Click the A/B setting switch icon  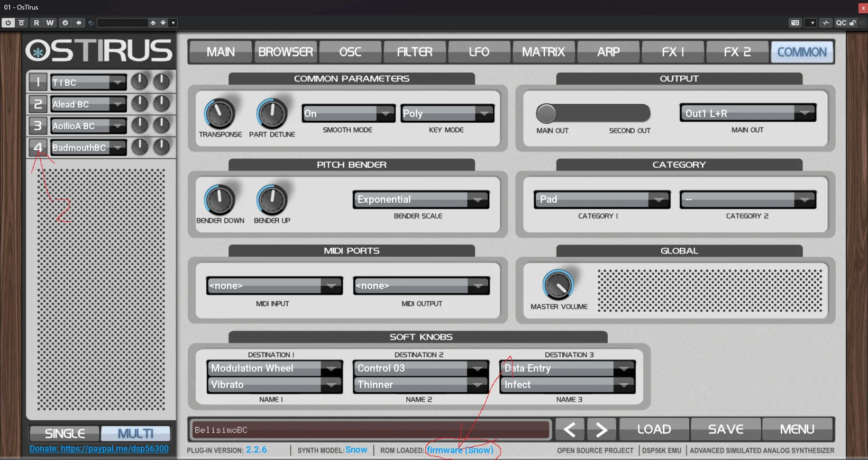65,23
